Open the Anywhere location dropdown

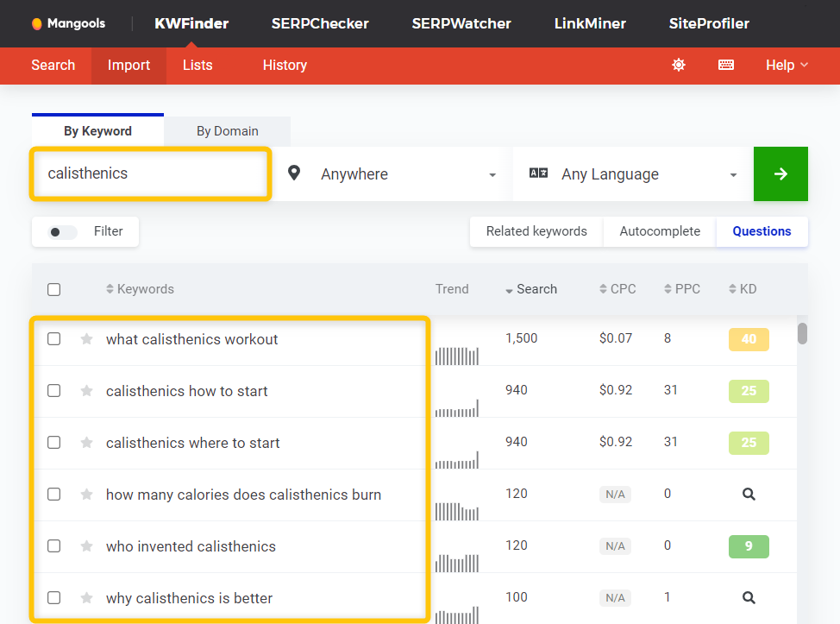click(392, 174)
